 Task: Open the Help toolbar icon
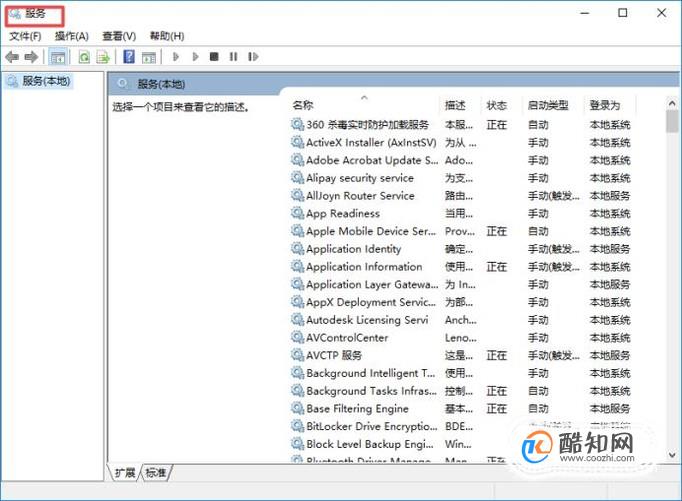[x=129, y=57]
